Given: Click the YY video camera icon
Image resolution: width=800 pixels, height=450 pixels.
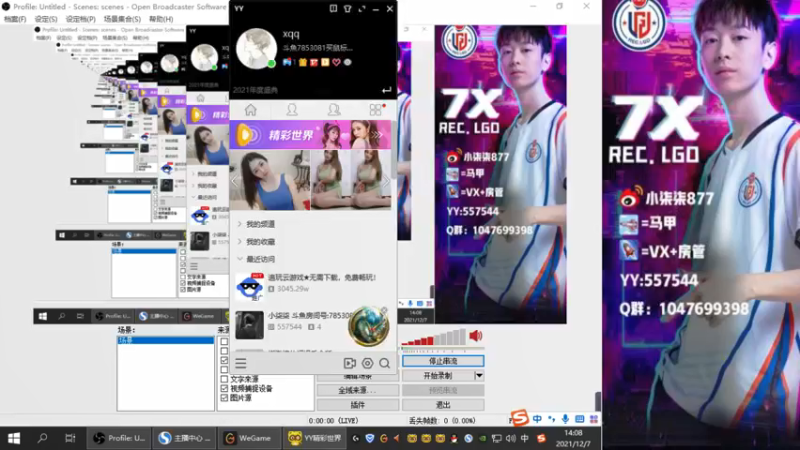Looking at the screenshot, I should [x=350, y=363].
